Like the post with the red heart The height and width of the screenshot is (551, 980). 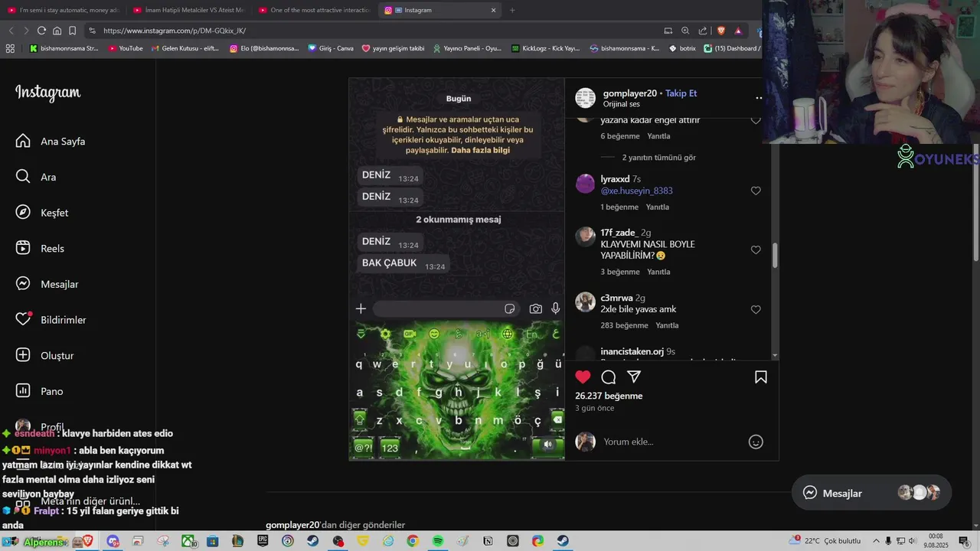(x=583, y=377)
